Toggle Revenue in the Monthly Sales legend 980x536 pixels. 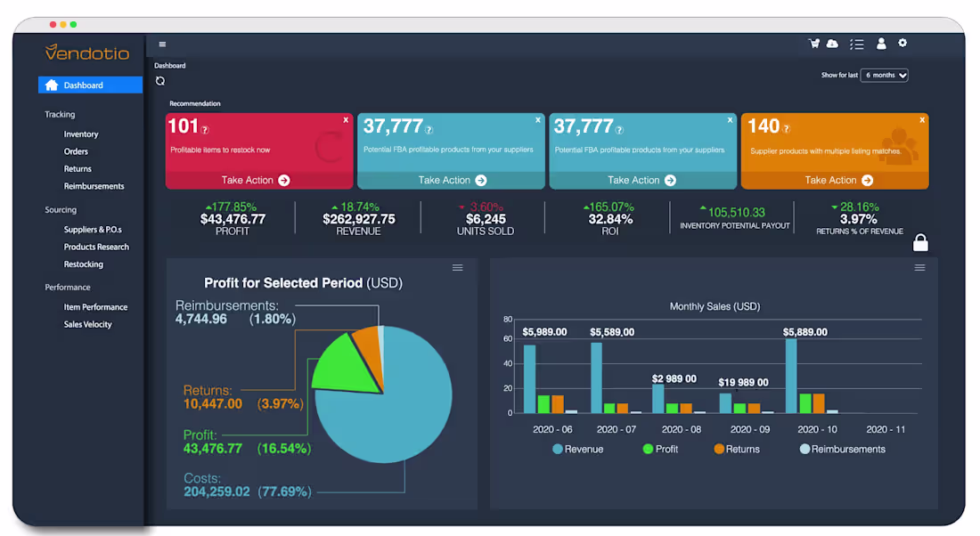(577, 449)
